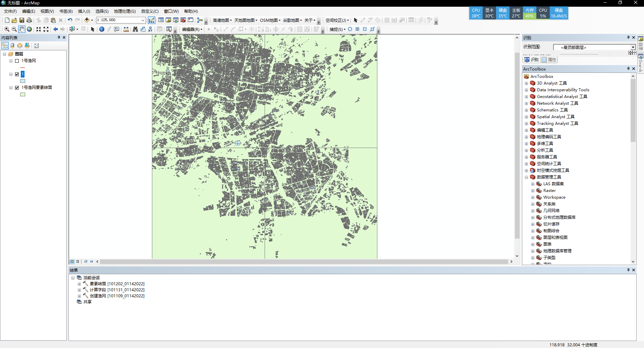This screenshot has width=644, height=348.
Task: Expand the 要素转面 result entry
Action: point(79,284)
